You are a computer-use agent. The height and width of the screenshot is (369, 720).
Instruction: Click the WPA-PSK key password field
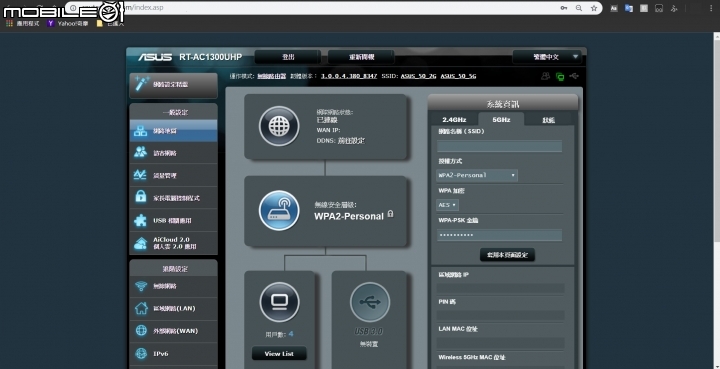pyautogui.click(x=499, y=235)
